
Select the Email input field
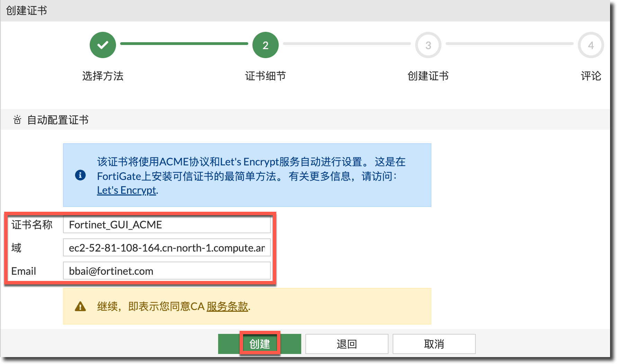tap(167, 271)
